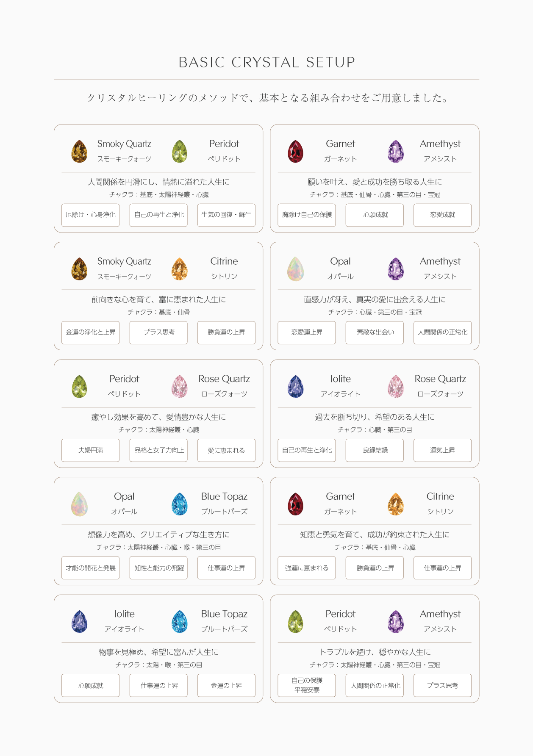Select the Rose Quartz gem beside Peridot
533x756 pixels.
coord(180,387)
